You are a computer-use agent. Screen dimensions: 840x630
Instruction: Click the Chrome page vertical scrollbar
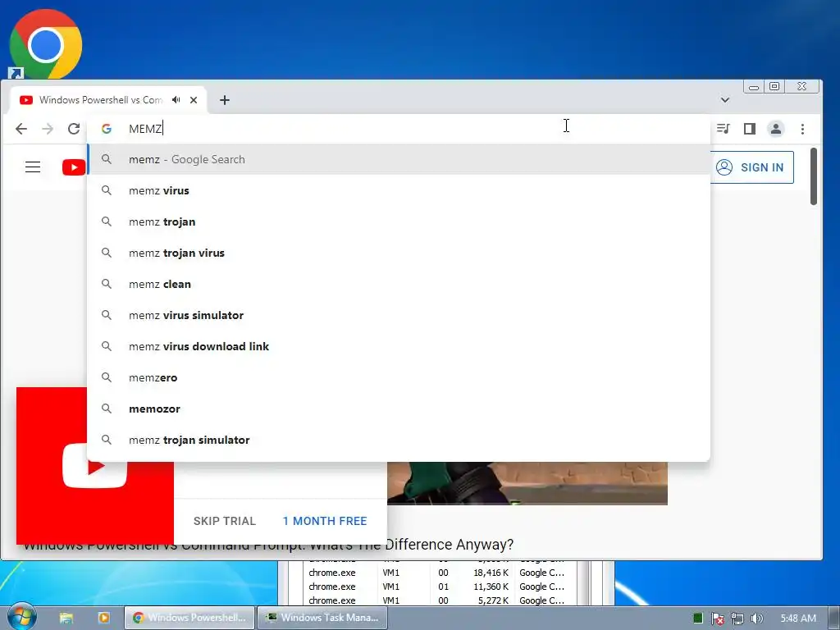[814, 177]
